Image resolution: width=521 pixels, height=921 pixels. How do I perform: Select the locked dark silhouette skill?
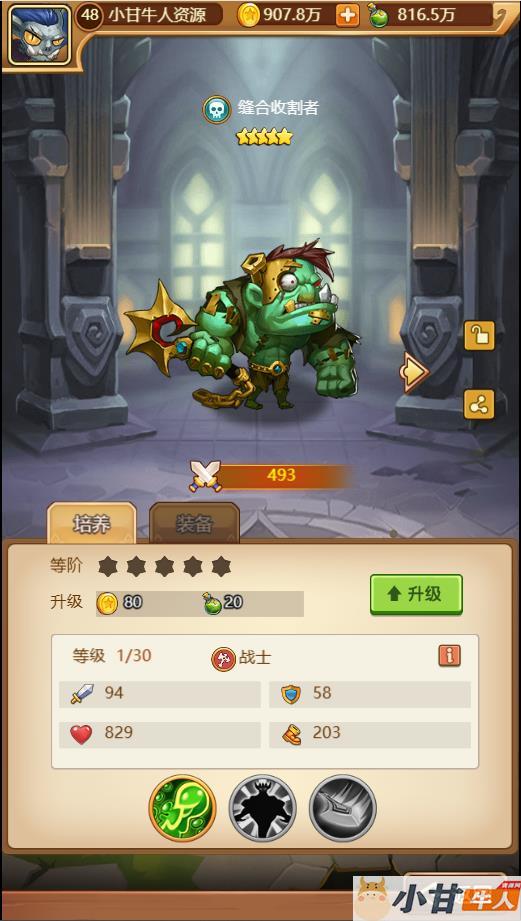pyautogui.click(x=263, y=809)
